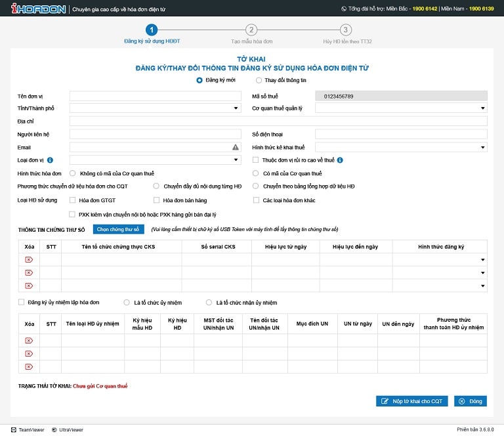This screenshot has width=504, height=436.
Task: Click the iHOADON logo
Action: (x=38, y=9)
